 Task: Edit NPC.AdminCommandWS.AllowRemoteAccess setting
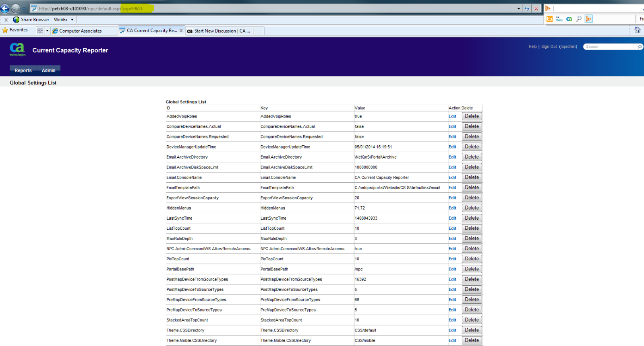click(452, 249)
